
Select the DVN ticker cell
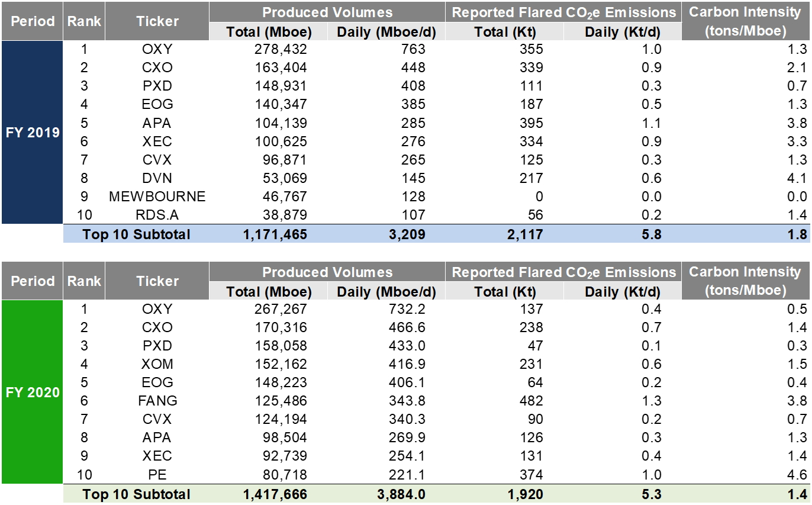pos(157,178)
